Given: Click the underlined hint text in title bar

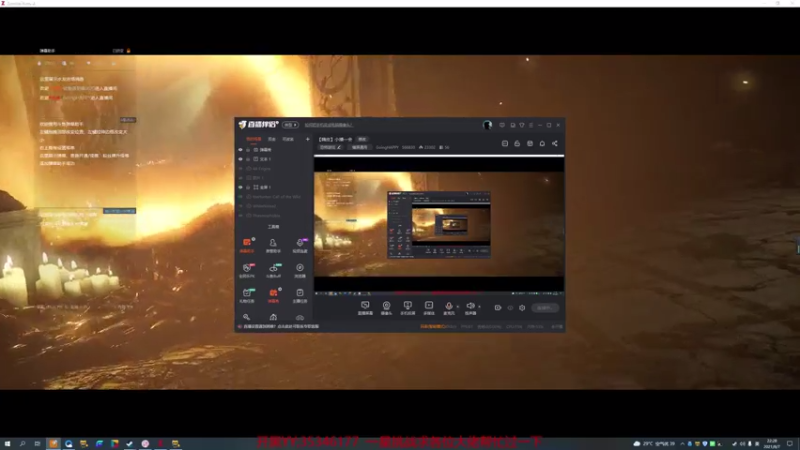Looking at the screenshot, I should (x=329, y=125).
